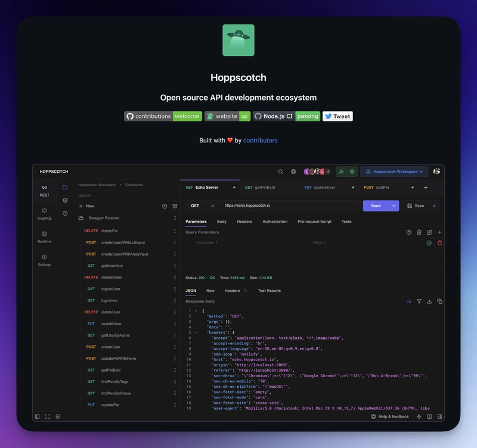
Task: Show the Collections folder panel
Action: click(65, 187)
